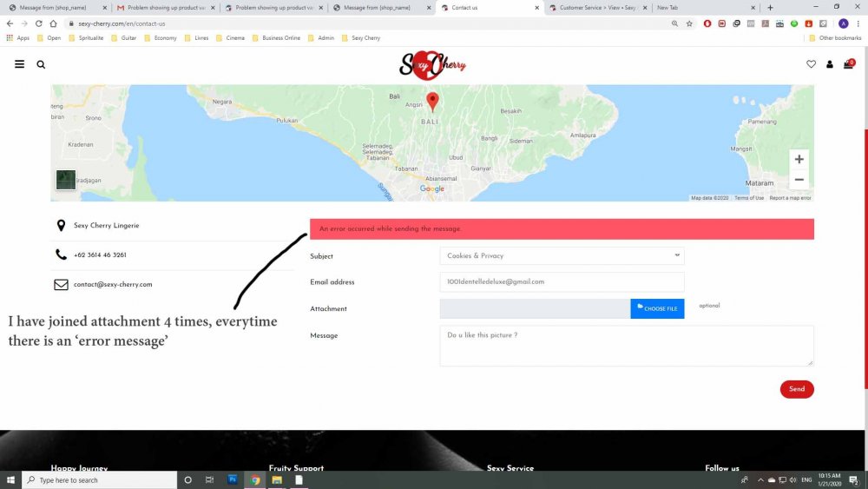Open the Cinema bookmark folder
Screen dimensions: 868x489
230,37
